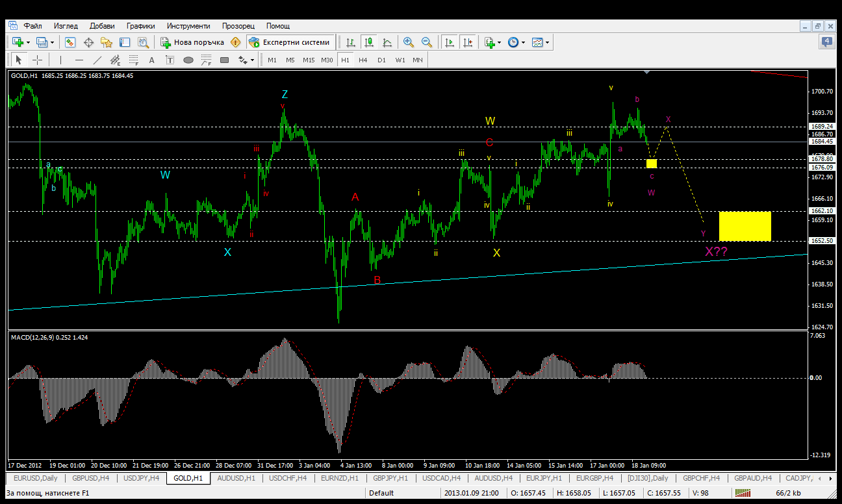Viewport: 842px width, 504px height.
Task: Open the Terminal panel icon
Action: coord(125,42)
